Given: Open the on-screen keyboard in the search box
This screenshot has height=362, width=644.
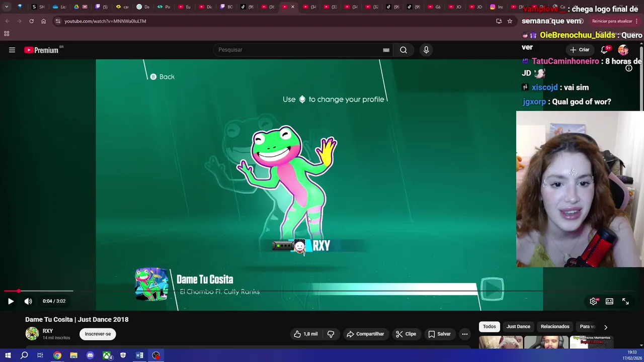Looking at the screenshot, I should click(x=386, y=50).
